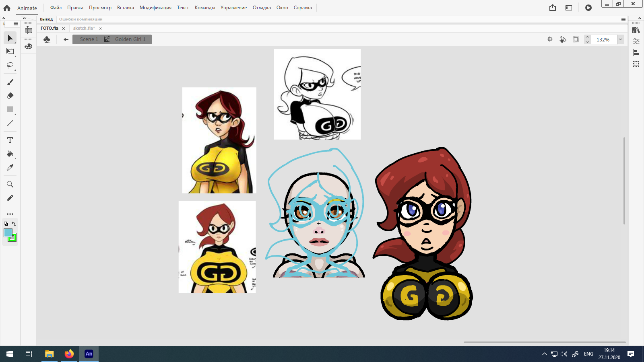The width and height of the screenshot is (644, 362).
Task: Go back with the left arrow
Action: pos(66,39)
